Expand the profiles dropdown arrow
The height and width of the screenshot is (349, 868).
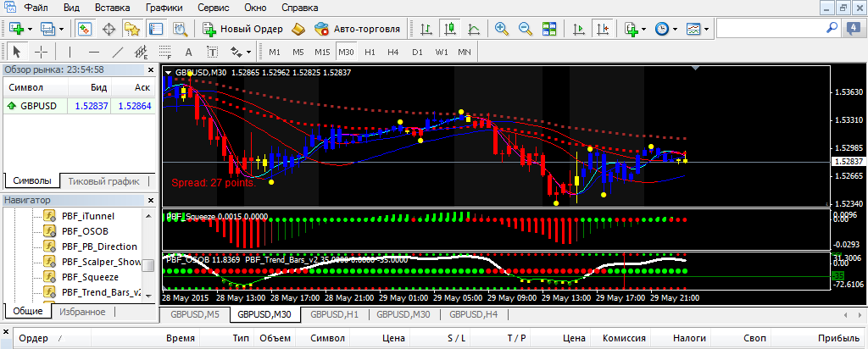60,29
